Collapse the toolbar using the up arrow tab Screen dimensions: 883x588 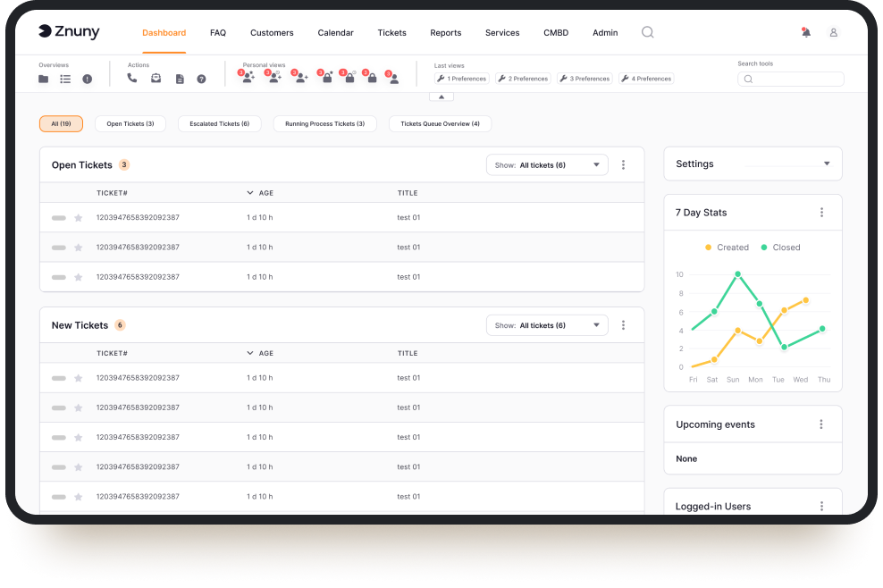pos(441,97)
